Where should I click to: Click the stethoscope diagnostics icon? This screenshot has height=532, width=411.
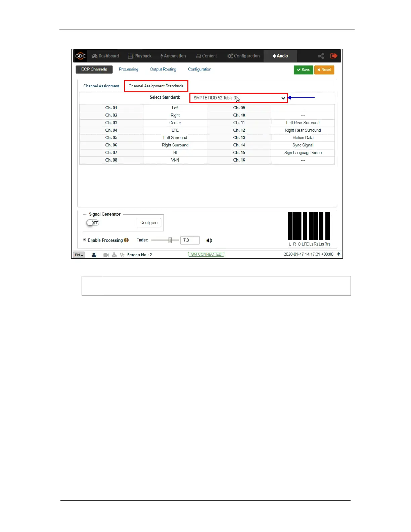(122, 255)
